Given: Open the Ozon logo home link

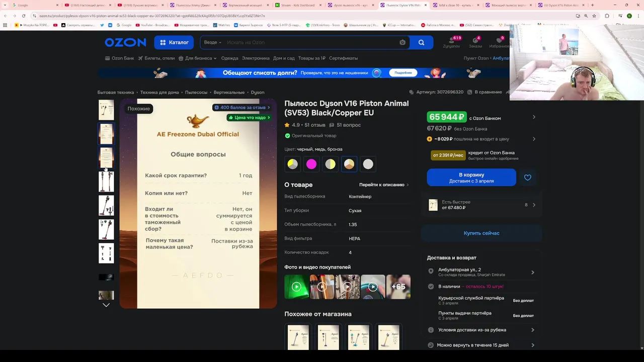Looking at the screenshot, I should tap(125, 43).
